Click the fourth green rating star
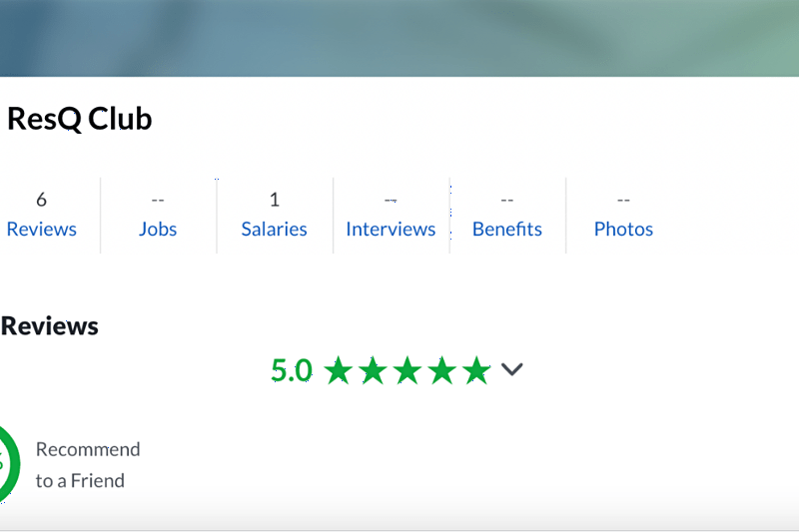This screenshot has width=799, height=532. [x=441, y=371]
